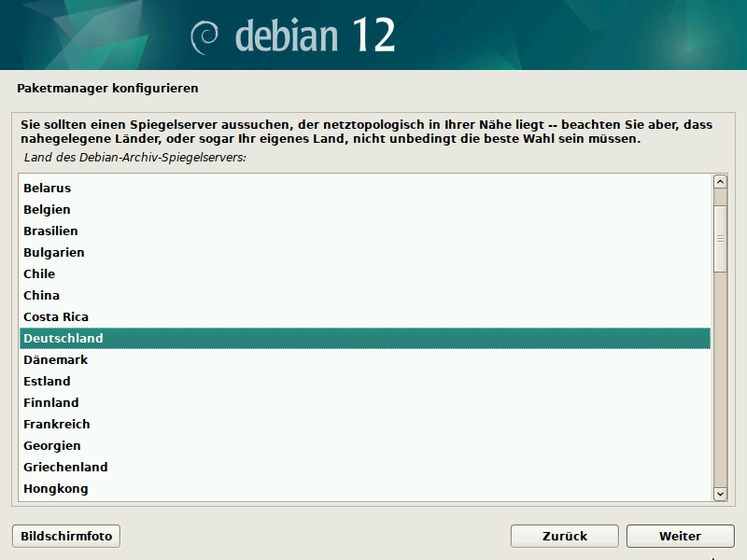Pick Frankreich as mirror country

[x=56, y=424]
